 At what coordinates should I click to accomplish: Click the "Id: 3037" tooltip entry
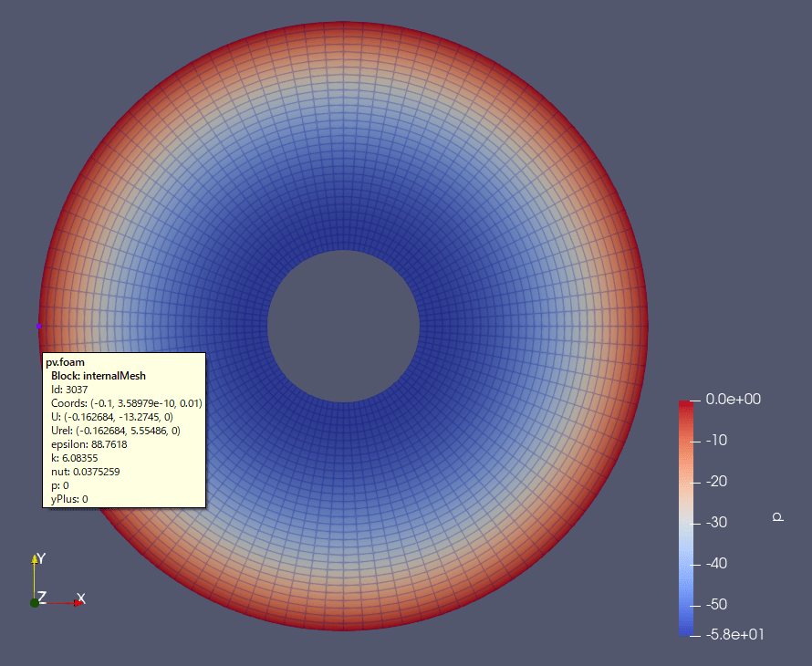69,390
